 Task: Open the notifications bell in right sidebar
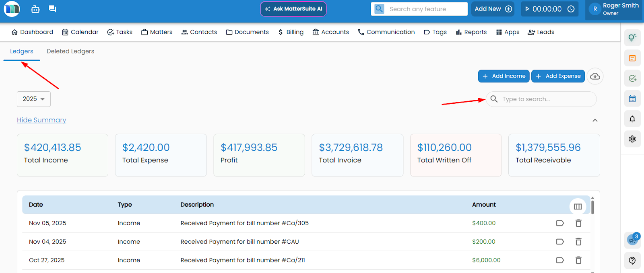[x=632, y=119]
